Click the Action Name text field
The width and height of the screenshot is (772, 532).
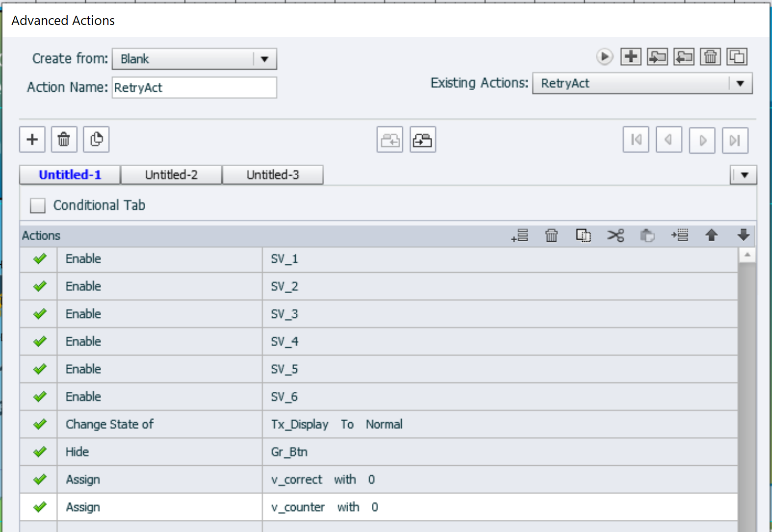194,88
